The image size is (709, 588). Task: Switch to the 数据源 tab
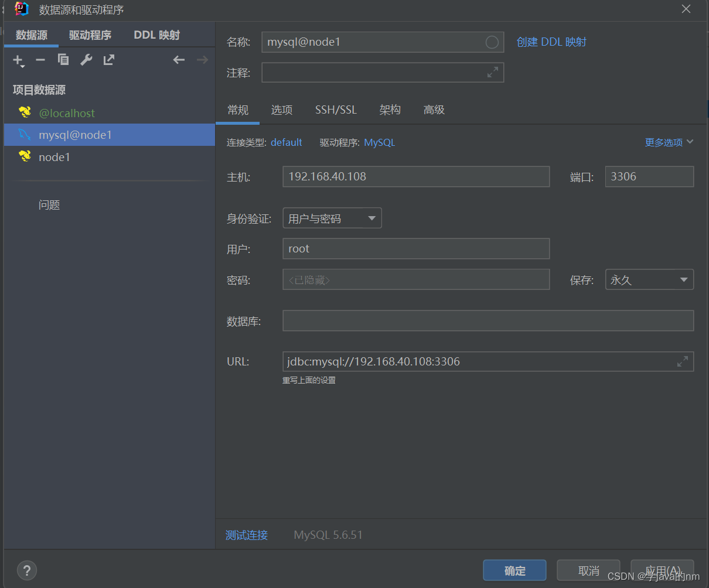pos(32,35)
